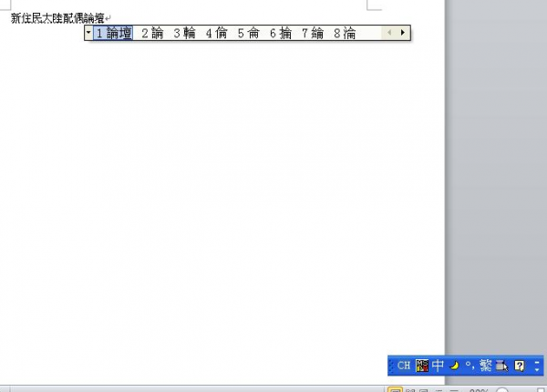This screenshot has height=392, width=547.
Task: Select Print Layout view in status bar
Action: click(x=396, y=389)
